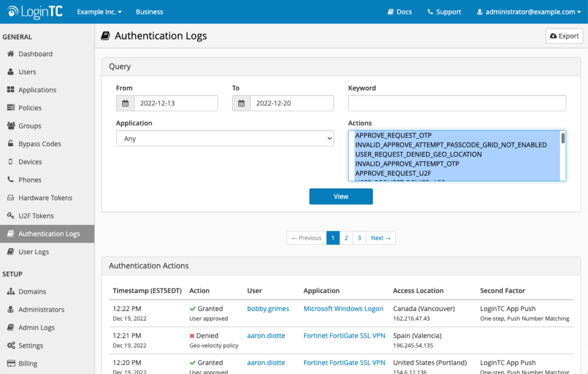Click the United States (Portland) location
Image resolution: width=588 pixels, height=374 pixels.
click(x=430, y=363)
